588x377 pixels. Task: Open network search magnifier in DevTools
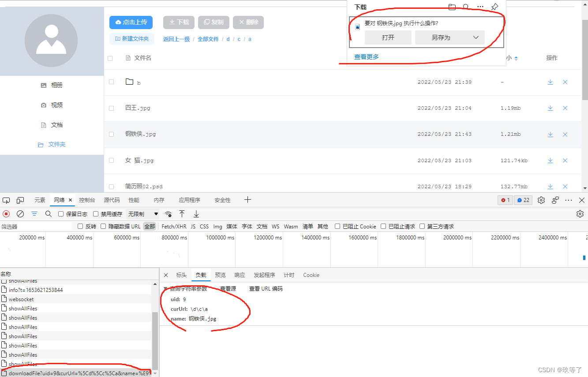[49, 214]
